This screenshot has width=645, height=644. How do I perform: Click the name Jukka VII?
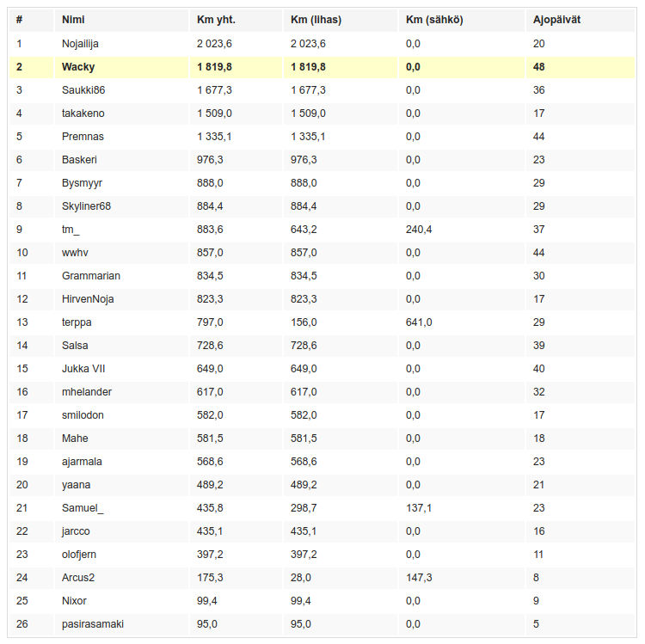coord(83,369)
